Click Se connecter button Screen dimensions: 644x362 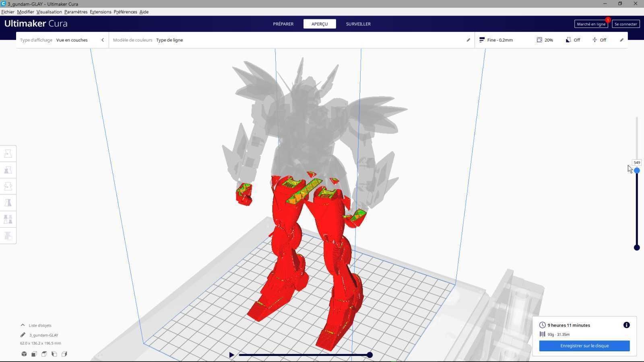pos(625,24)
